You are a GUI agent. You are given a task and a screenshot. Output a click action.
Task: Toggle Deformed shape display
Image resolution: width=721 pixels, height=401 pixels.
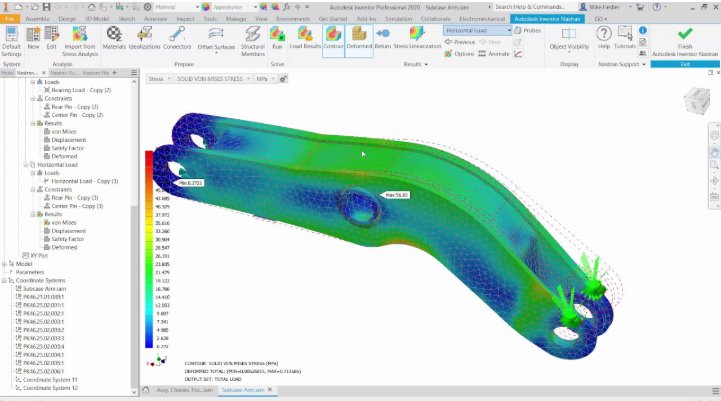coord(359,39)
